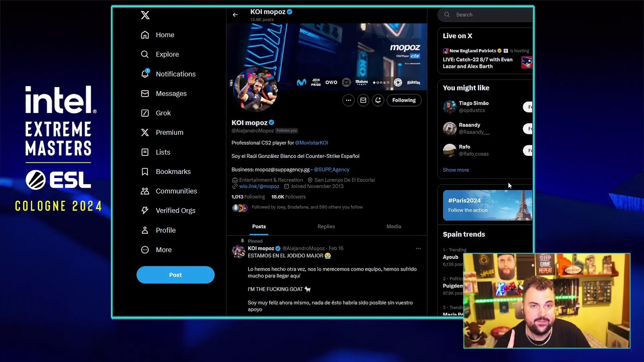Switch to the Replies tab
Screen dimensions: 644x362
326,226
